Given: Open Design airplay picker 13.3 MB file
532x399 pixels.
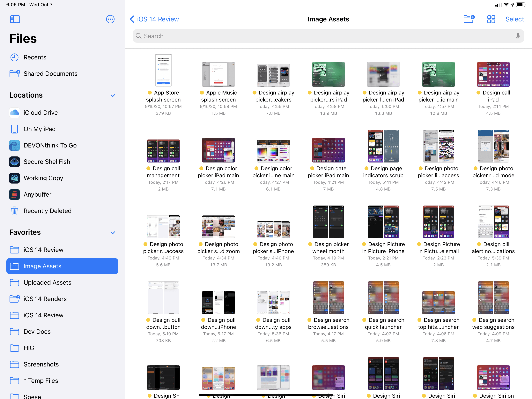Looking at the screenshot, I should coord(383,74).
